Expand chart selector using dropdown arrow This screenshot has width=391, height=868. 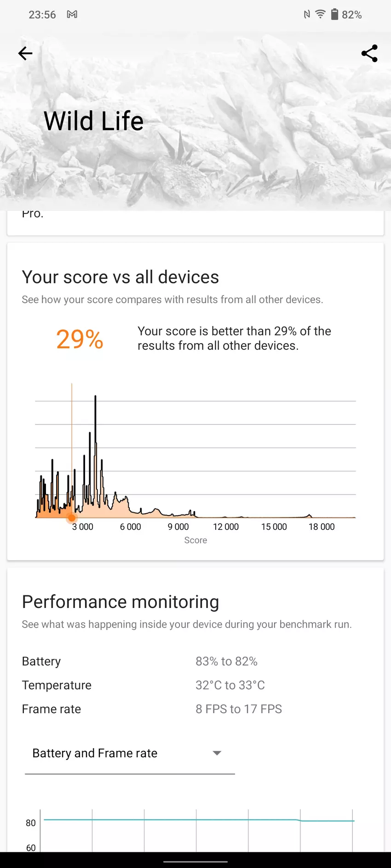[217, 753]
